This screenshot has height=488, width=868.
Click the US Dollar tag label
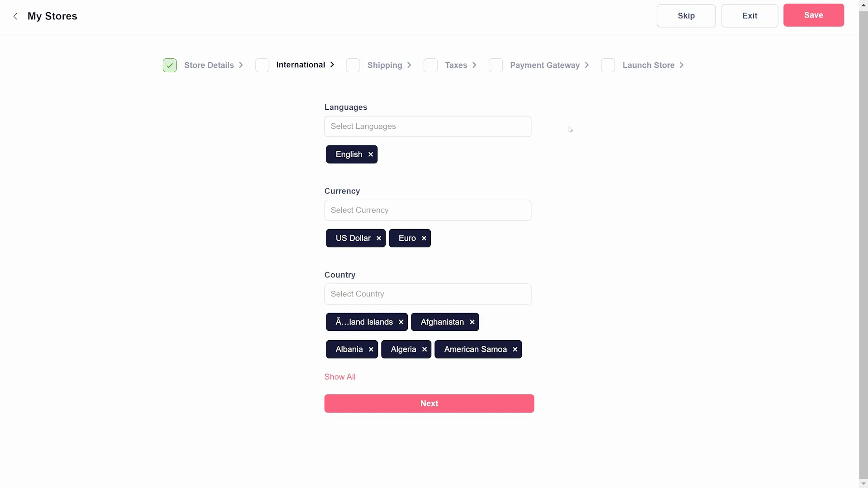coord(353,238)
